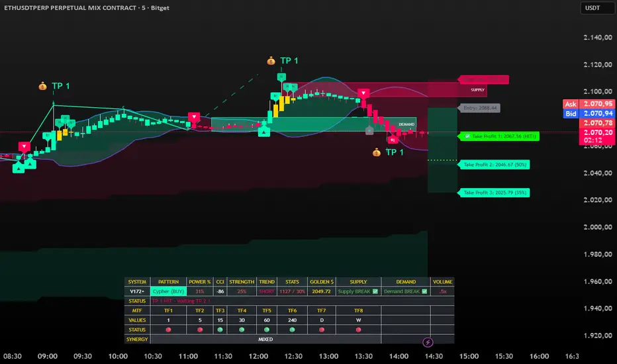Click the SHORT trend value cell
617x364 pixels.
coord(267,292)
